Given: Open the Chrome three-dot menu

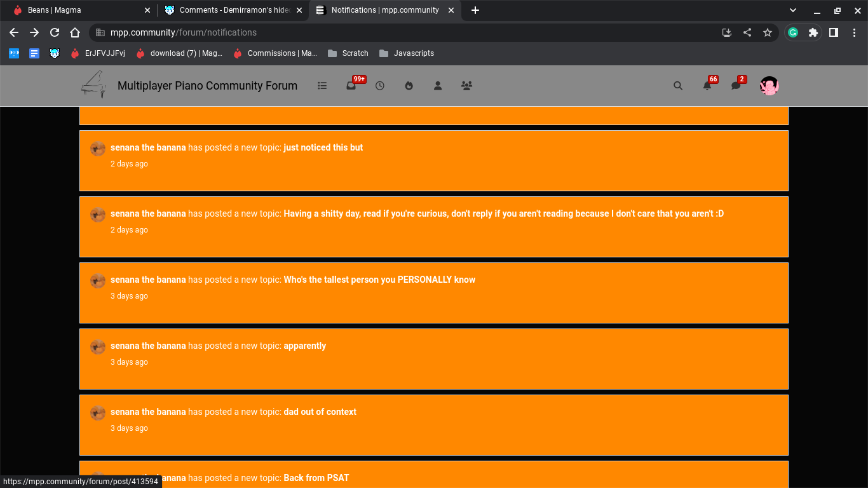Looking at the screenshot, I should (854, 32).
